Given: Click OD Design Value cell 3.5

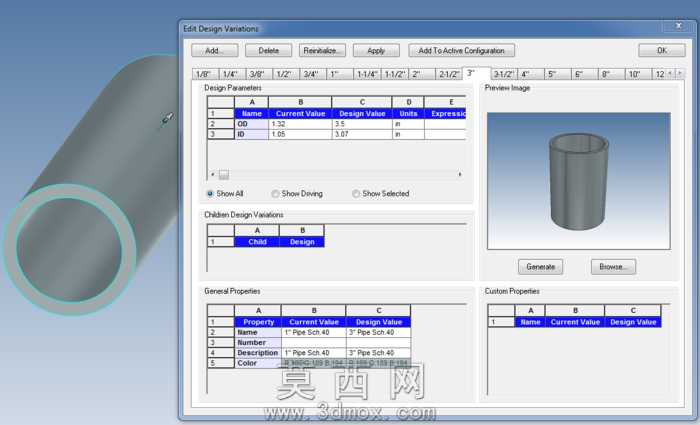Looking at the screenshot, I should [362, 124].
